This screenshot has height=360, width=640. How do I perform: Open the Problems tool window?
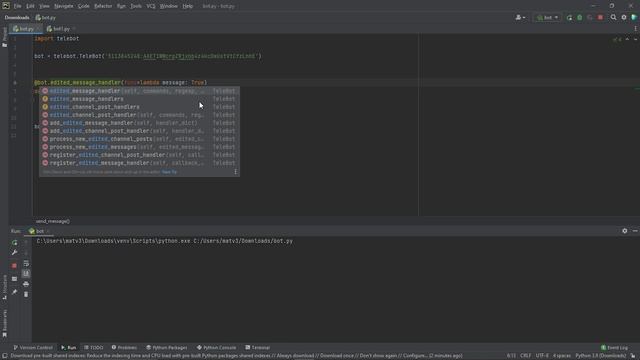pos(124,348)
